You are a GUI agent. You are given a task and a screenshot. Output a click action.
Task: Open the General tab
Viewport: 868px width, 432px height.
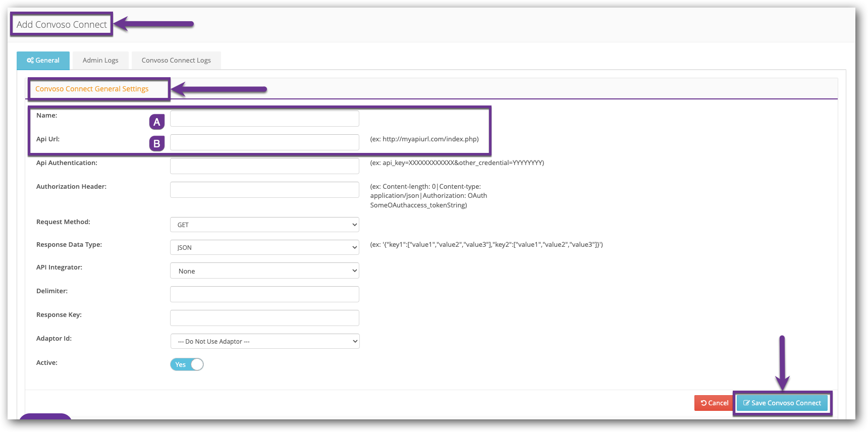pos(43,61)
